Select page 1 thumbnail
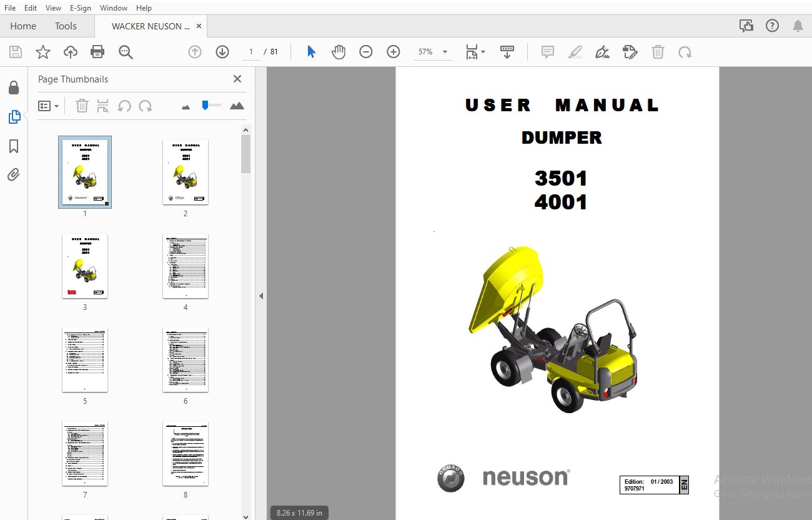This screenshot has width=812, height=520. click(85, 172)
